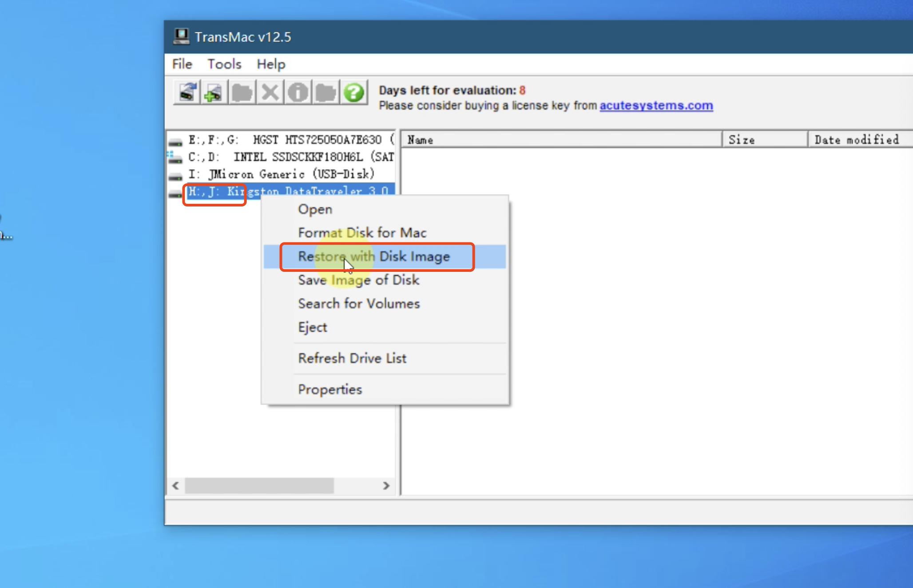
Task: Click the first grayed folder toolbar icon
Action: (242, 93)
